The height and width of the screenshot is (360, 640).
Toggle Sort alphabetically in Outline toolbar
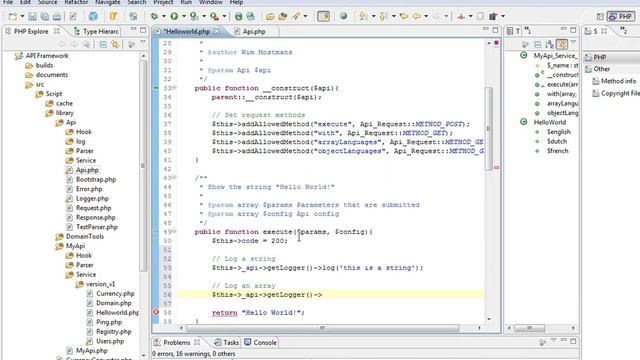(550, 44)
